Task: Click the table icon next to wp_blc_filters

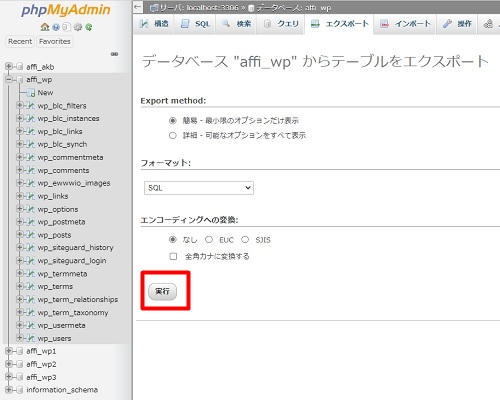Action: point(30,106)
